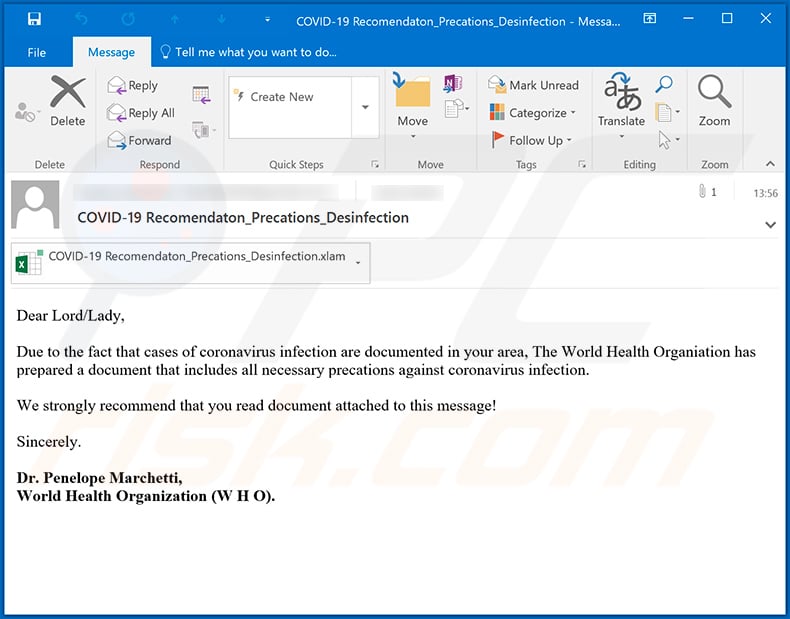Click the 13:56 received time
Image resolution: width=790 pixels, height=619 pixels.
(x=765, y=193)
